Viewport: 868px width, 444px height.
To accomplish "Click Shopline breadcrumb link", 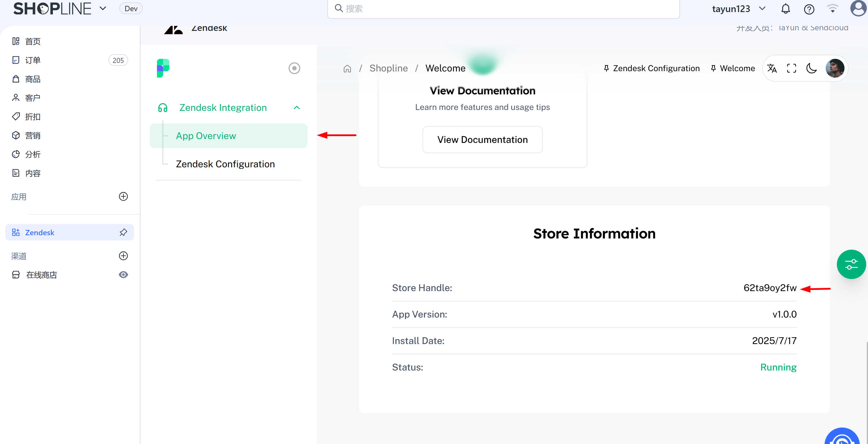I will (x=388, y=68).
